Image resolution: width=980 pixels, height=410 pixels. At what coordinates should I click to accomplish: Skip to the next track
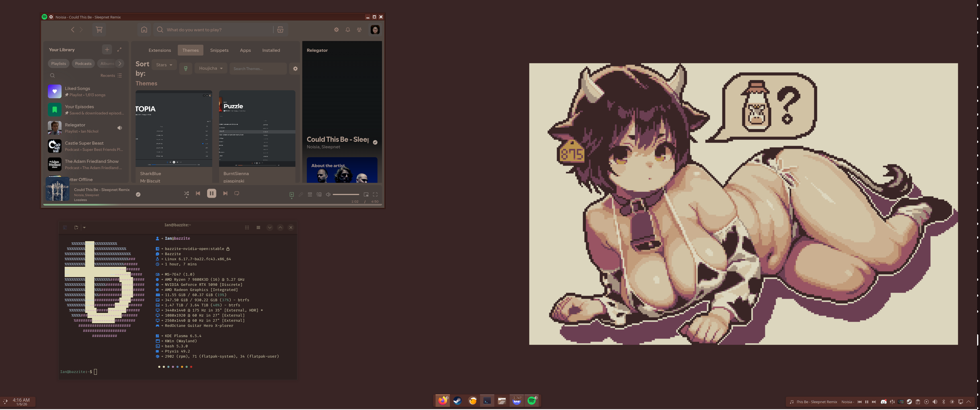click(225, 194)
